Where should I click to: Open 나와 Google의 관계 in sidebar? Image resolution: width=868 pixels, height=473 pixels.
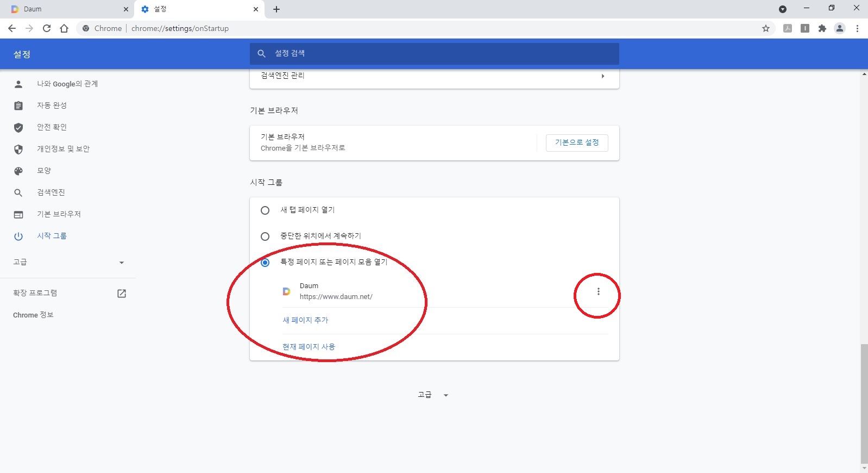click(68, 84)
